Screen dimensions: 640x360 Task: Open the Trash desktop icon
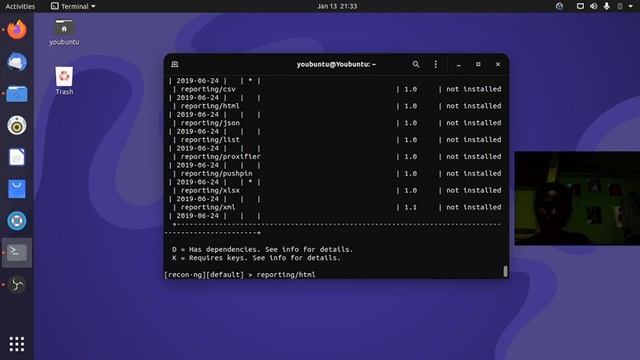click(x=64, y=81)
